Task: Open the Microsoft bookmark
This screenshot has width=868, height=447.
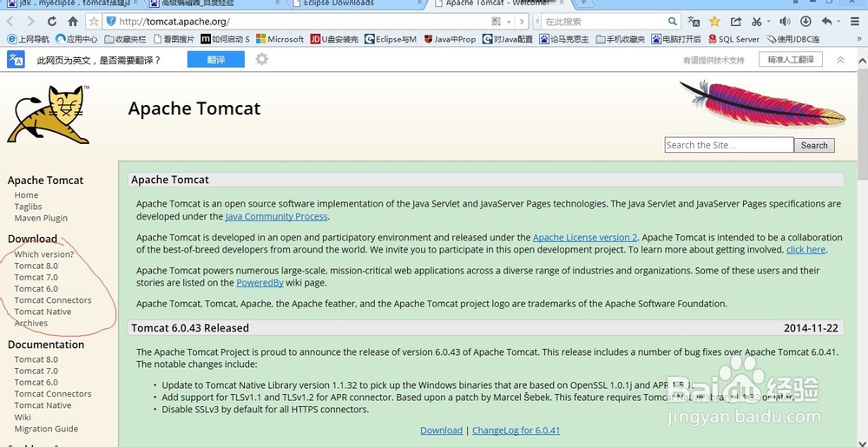Action: point(279,39)
